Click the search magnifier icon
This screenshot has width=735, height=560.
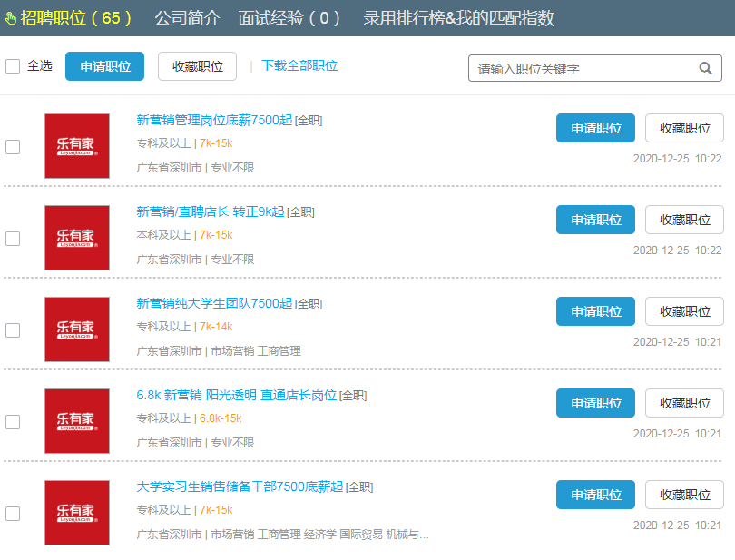(705, 68)
